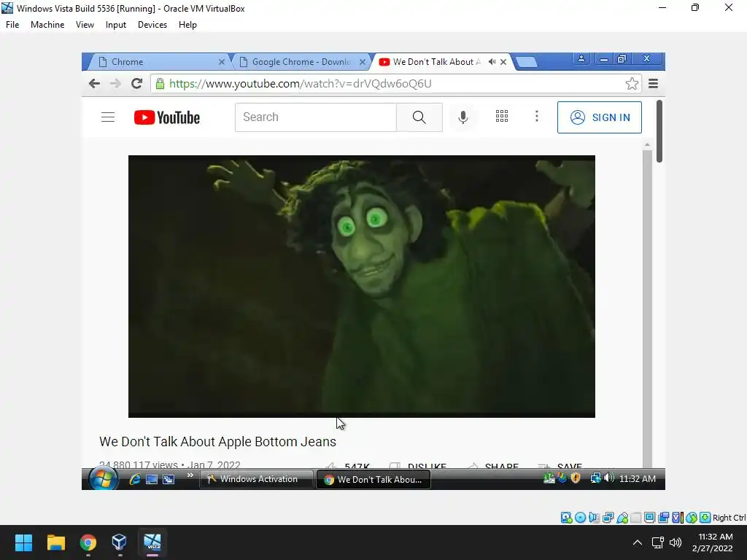Open the Chrome hamburger menu
The width and height of the screenshot is (747, 560).
pyautogui.click(x=653, y=84)
